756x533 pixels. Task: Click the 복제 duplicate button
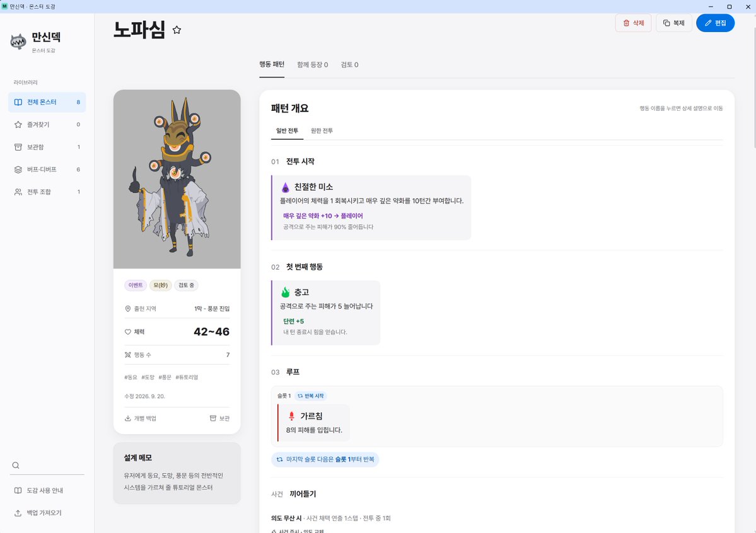click(673, 23)
